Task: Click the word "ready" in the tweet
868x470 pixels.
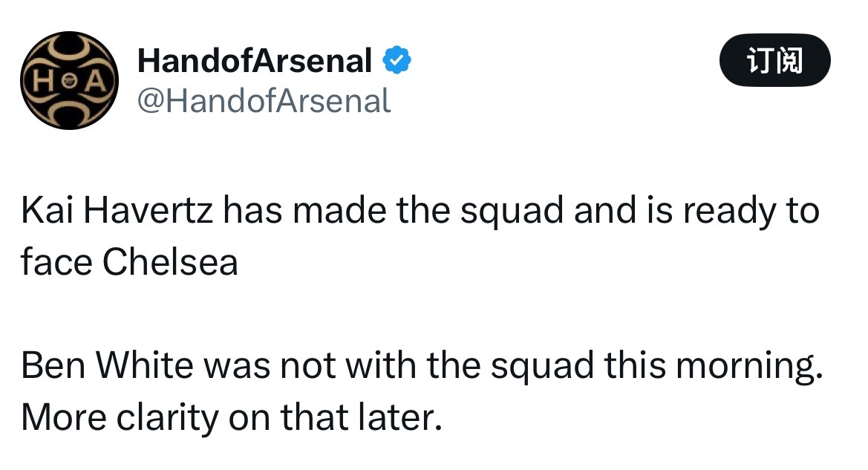Action: (730, 212)
